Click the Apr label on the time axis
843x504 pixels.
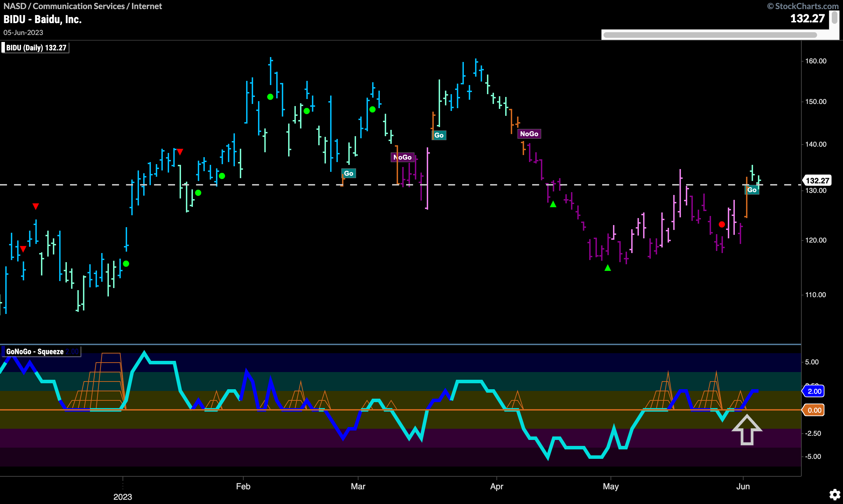coord(496,486)
